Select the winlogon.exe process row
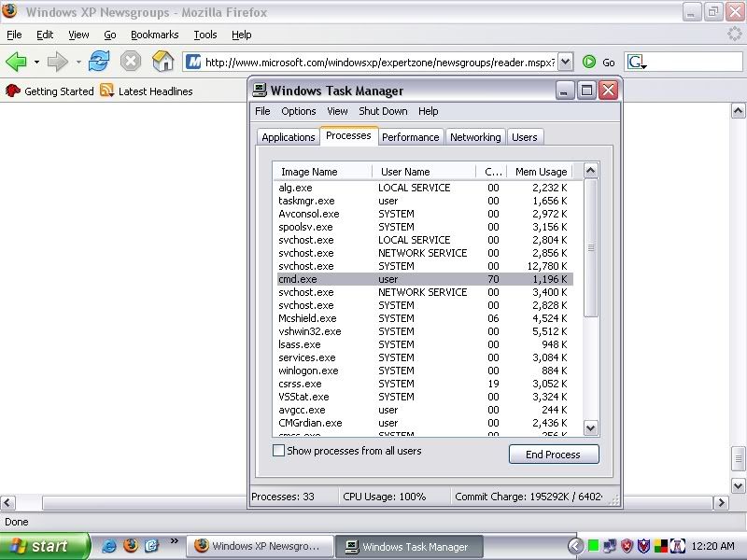Image resolution: width=747 pixels, height=560 pixels. point(425,371)
